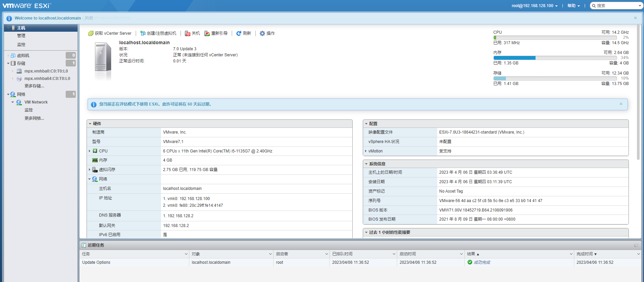Collapse the system information (系统信息) panel

point(366,164)
